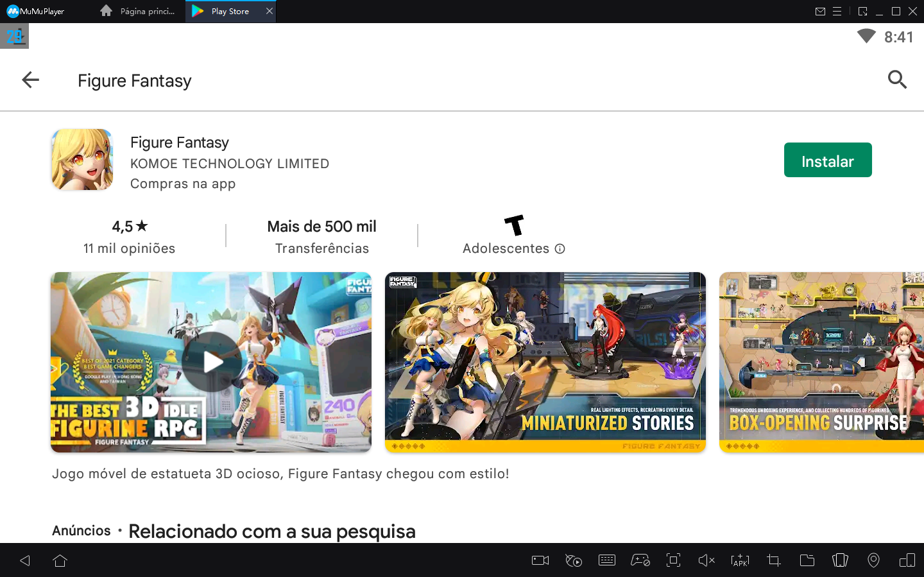Viewport: 924px width, 577px height.
Task: View the 4,5 star rating reviews
Action: pos(130,227)
